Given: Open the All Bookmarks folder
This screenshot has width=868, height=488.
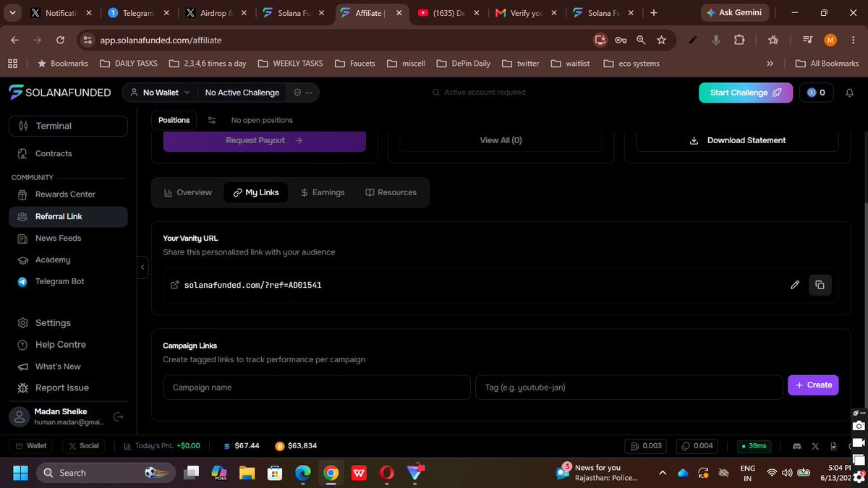Looking at the screenshot, I should [827, 64].
